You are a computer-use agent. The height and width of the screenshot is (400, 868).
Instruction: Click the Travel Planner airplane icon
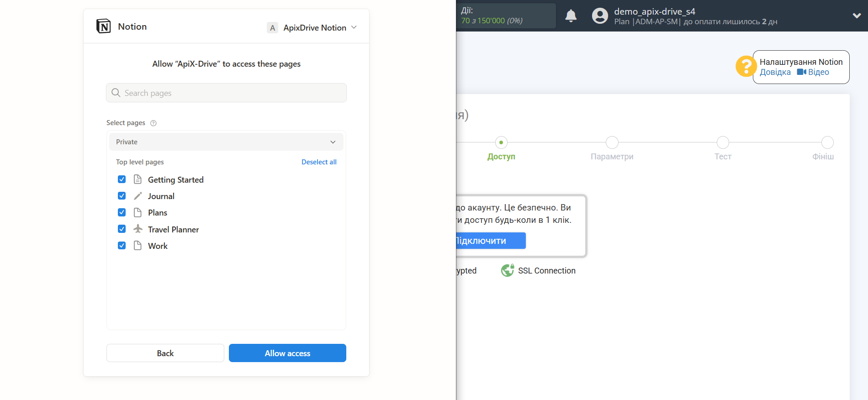pos(138,229)
